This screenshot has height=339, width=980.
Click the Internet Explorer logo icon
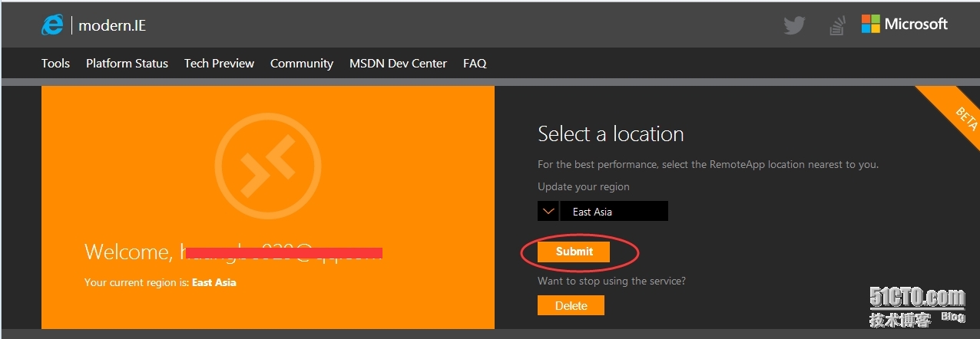52,25
